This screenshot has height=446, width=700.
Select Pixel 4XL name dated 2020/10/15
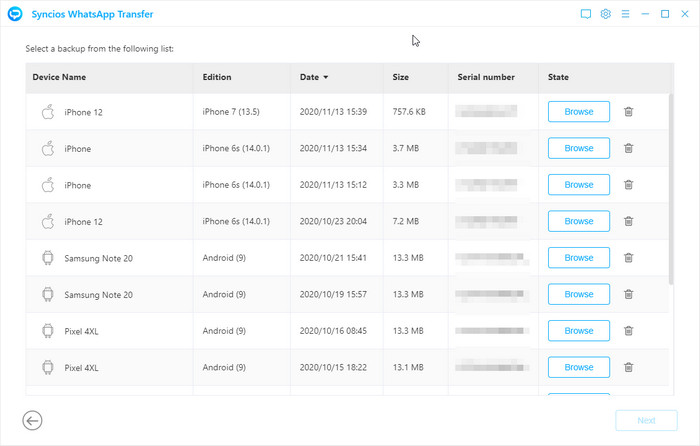tap(81, 368)
